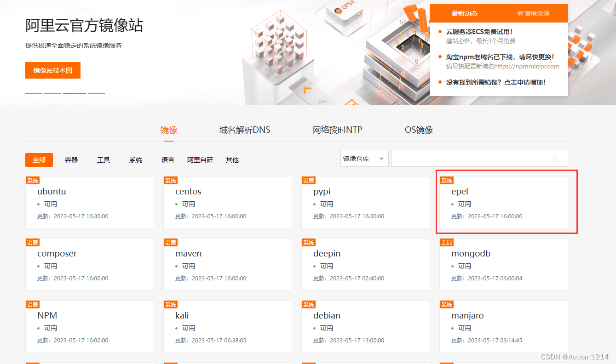Open the NPM mirror card

(90, 326)
